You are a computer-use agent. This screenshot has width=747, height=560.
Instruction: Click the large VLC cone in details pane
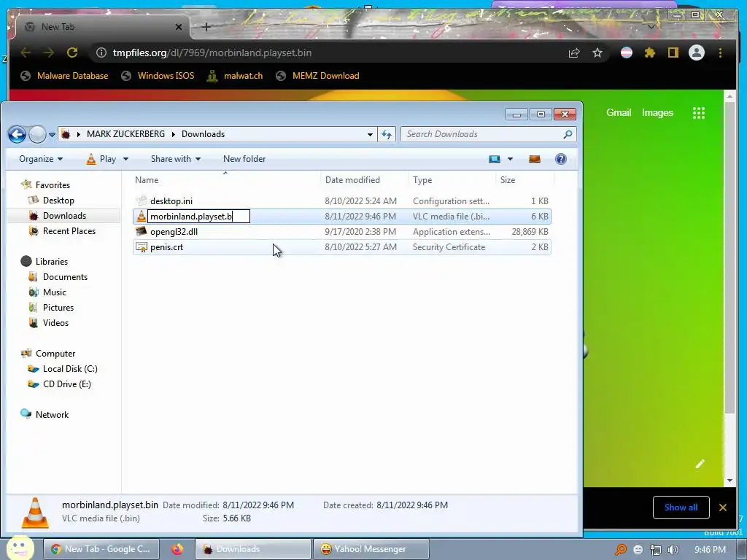tap(35, 513)
